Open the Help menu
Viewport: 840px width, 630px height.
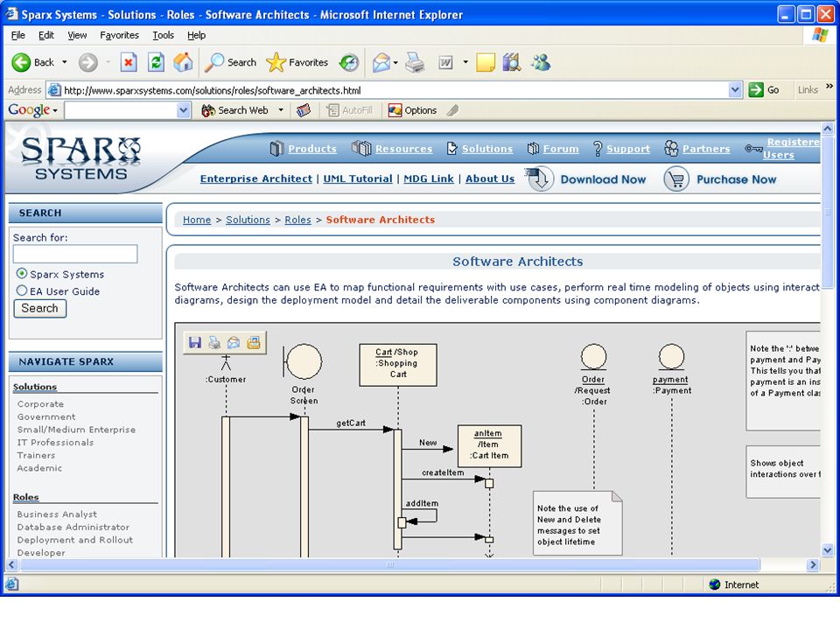[x=196, y=35]
